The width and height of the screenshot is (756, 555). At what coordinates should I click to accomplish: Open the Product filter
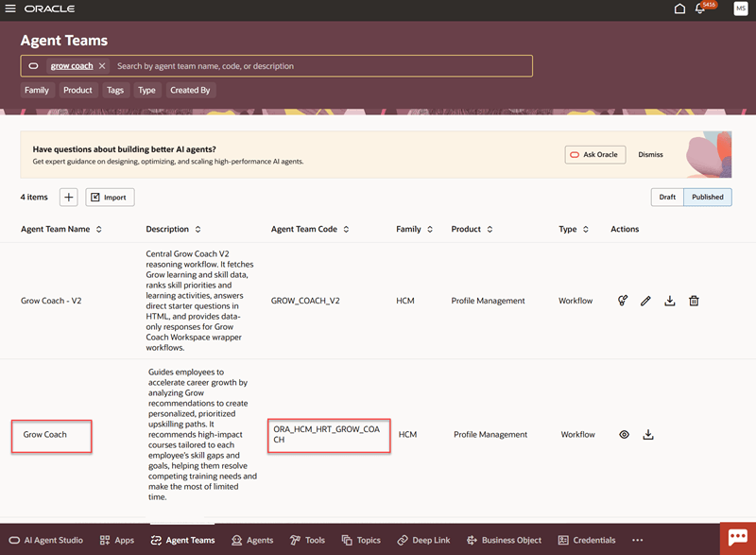(x=77, y=90)
